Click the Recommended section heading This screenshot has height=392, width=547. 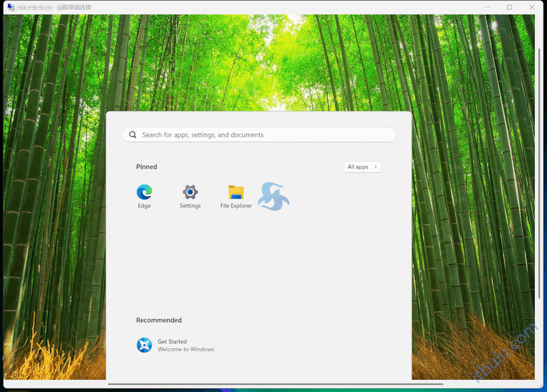159,320
